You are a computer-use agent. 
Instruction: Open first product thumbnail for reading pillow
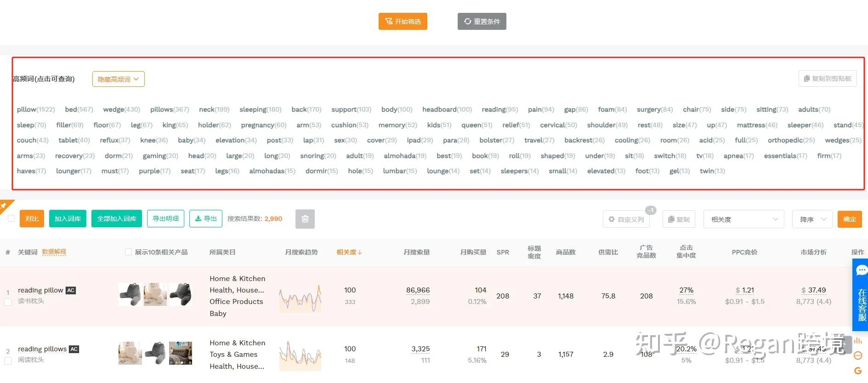click(130, 294)
